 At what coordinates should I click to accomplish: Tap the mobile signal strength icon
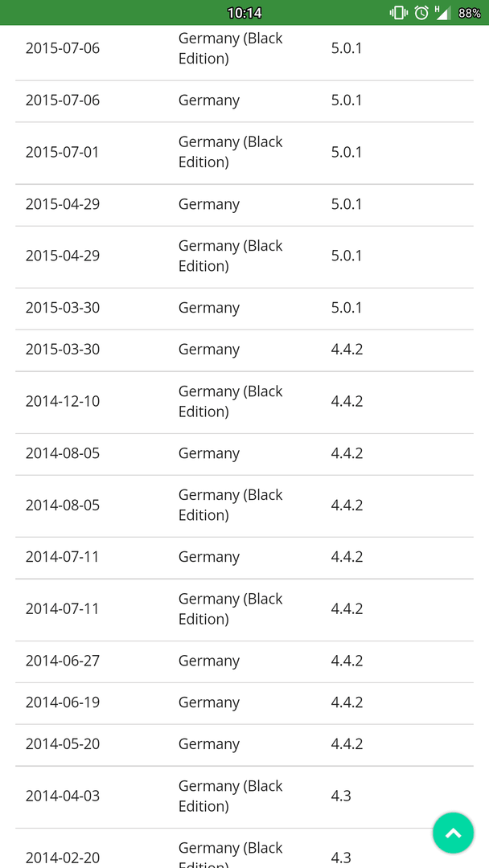(x=443, y=13)
